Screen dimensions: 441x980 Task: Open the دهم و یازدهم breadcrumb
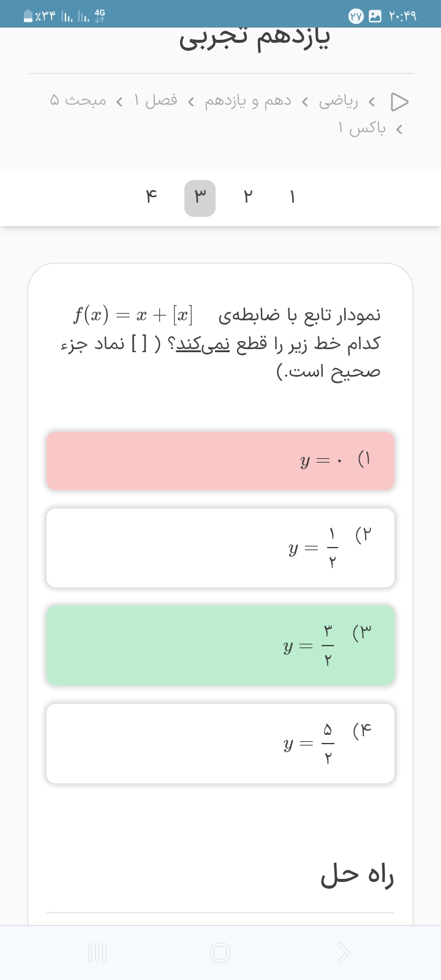248,101
